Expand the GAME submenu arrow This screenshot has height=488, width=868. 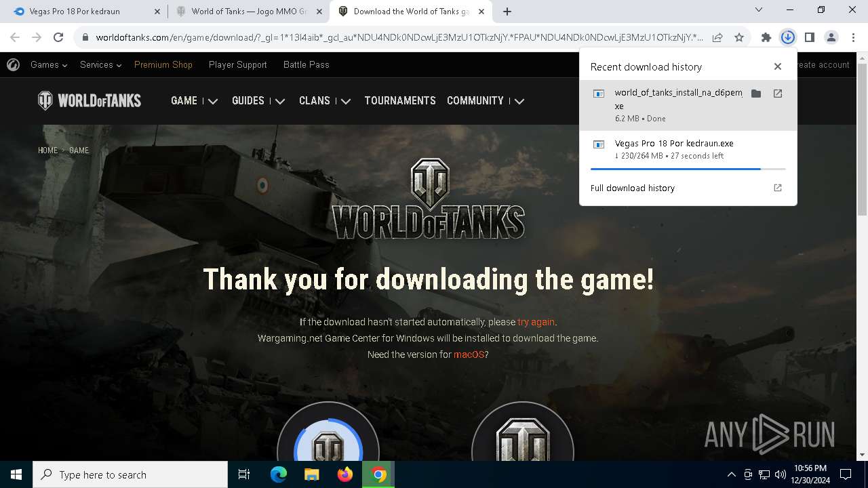tap(213, 102)
